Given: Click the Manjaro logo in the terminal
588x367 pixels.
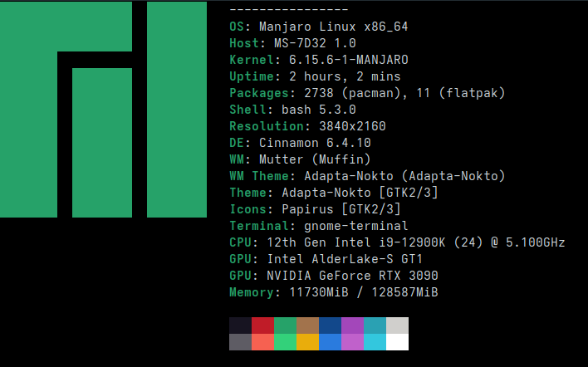Looking at the screenshot, I should 103,110.
